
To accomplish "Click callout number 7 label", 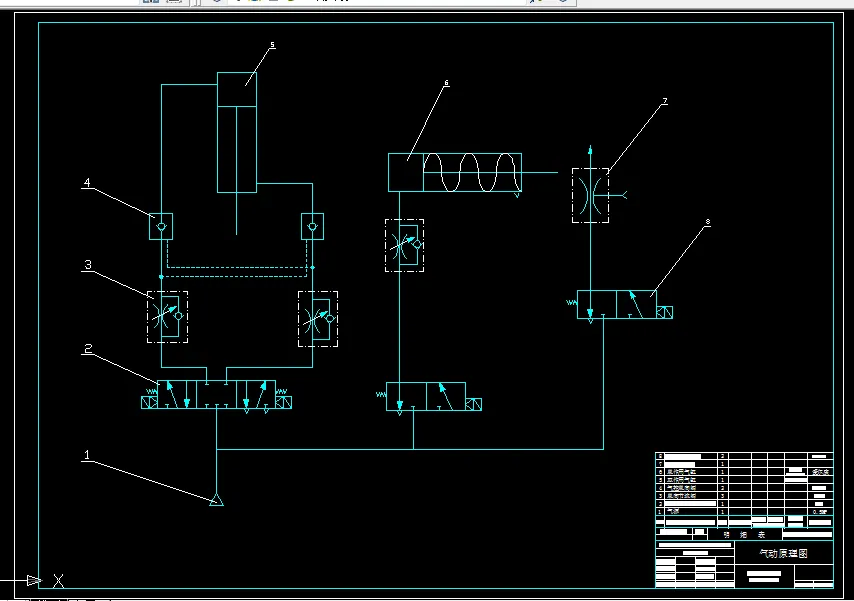I will 664,101.
